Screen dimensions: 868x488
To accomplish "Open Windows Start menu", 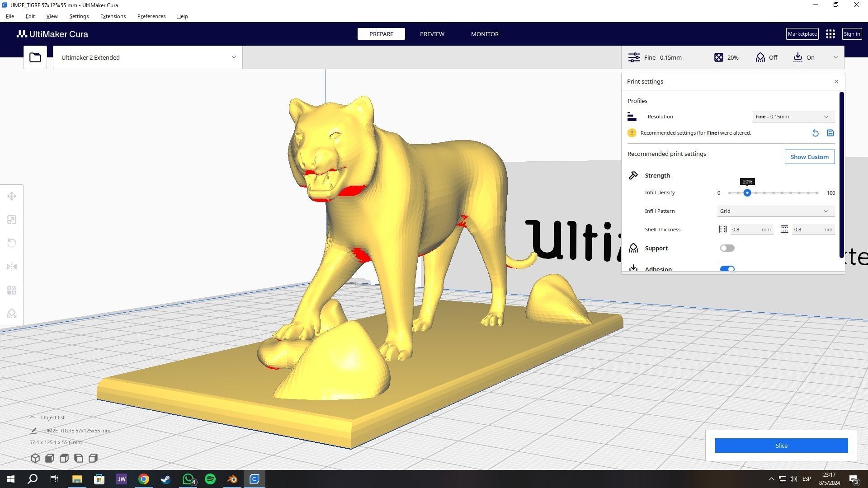I will (11, 479).
